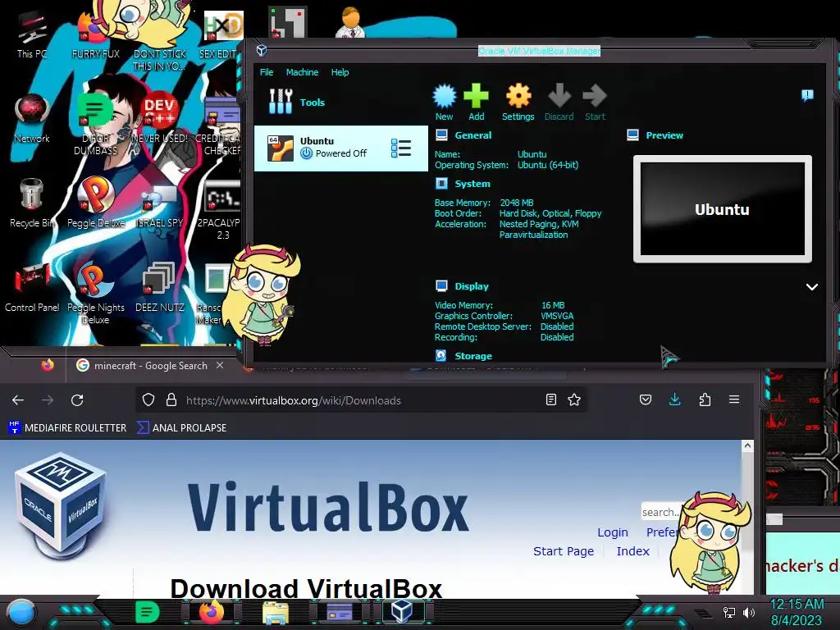The image size is (840, 630).
Task: Reload the page in Firefox
Action: click(x=77, y=400)
